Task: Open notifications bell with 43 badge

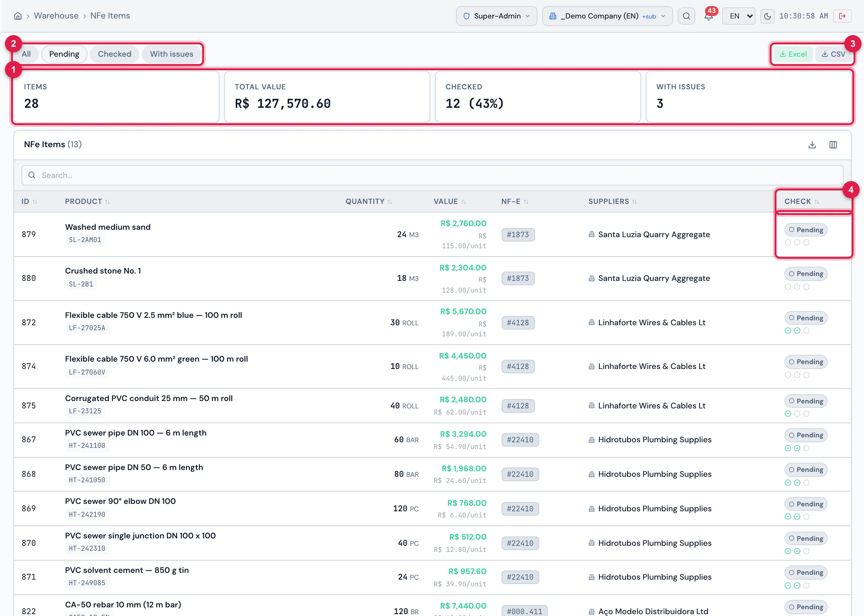Action: click(x=708, y=16)
